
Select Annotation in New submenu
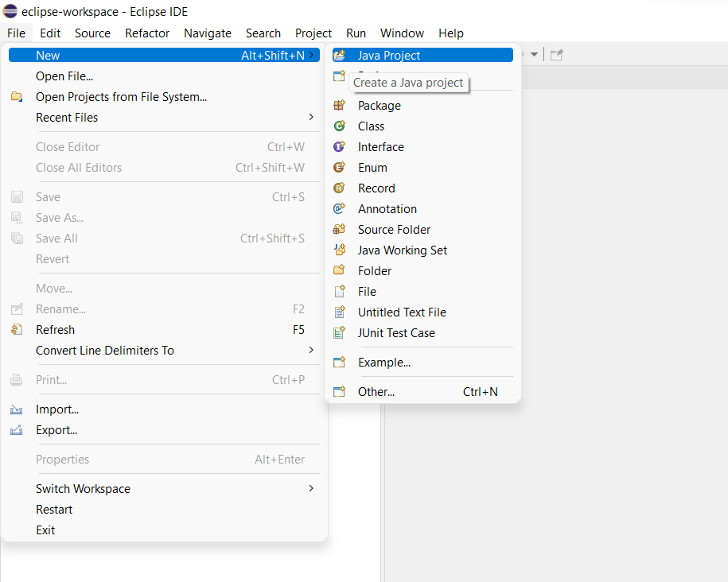click(x=423, y=209)
